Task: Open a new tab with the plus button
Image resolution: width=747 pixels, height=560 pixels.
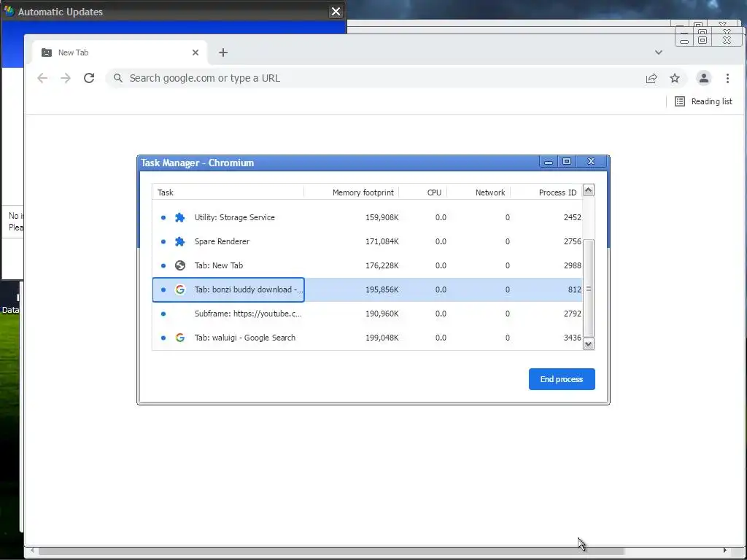Action: coord(223,52)
